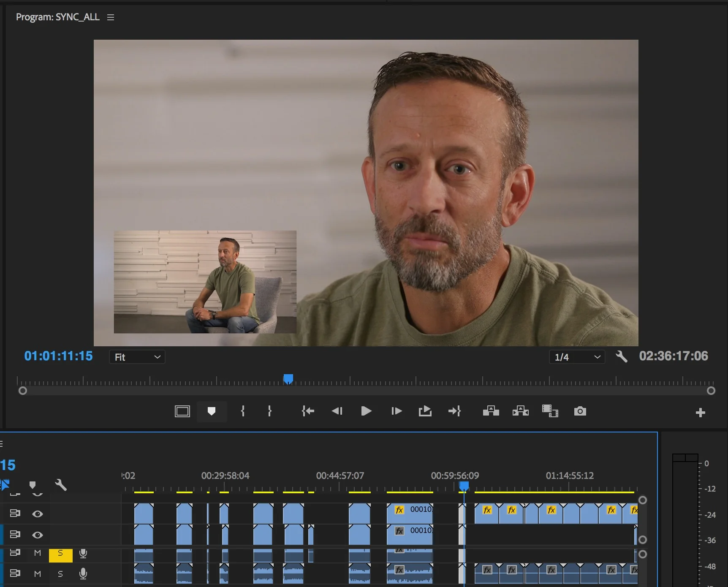Go to Out point button
The width and height of the screenshot is (728, 587).
[x=454, y=411]
